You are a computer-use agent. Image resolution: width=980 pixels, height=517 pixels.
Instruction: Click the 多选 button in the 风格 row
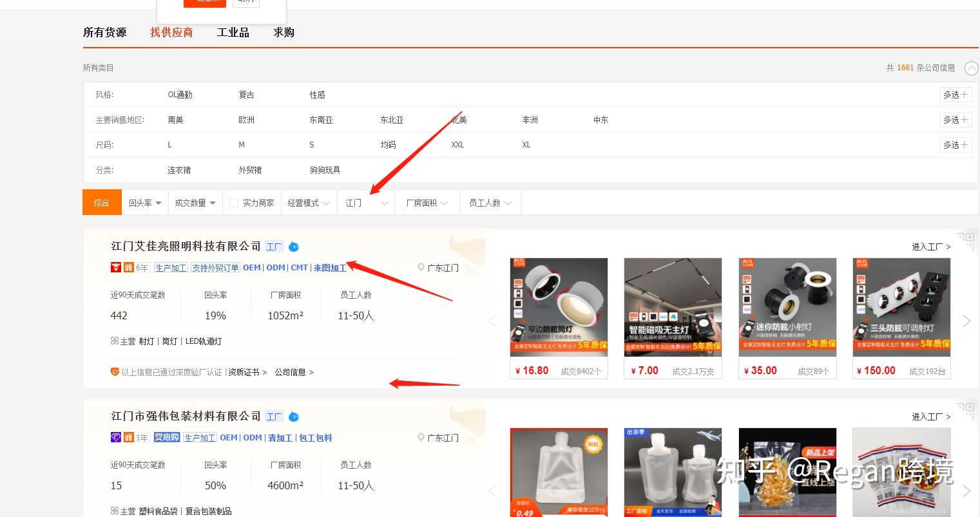click(x=956, y=95)
